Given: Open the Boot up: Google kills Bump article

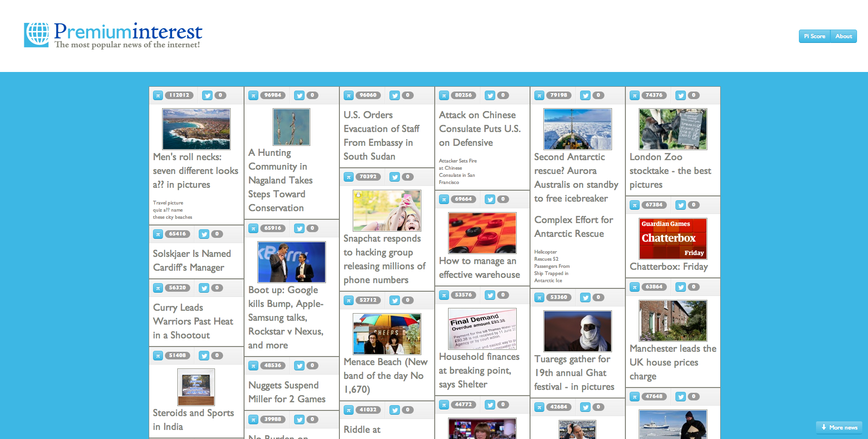Looking at the screenshot, I should pos(286,317).
